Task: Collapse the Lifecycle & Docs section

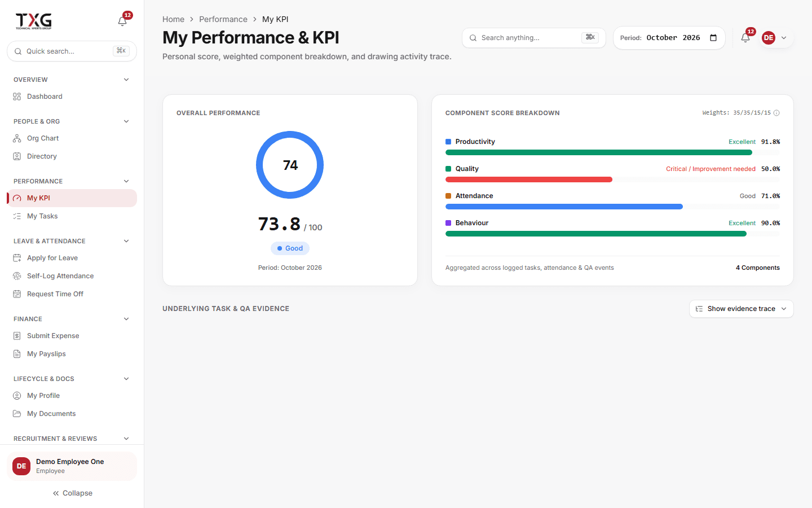Action: tap(126, 379)
